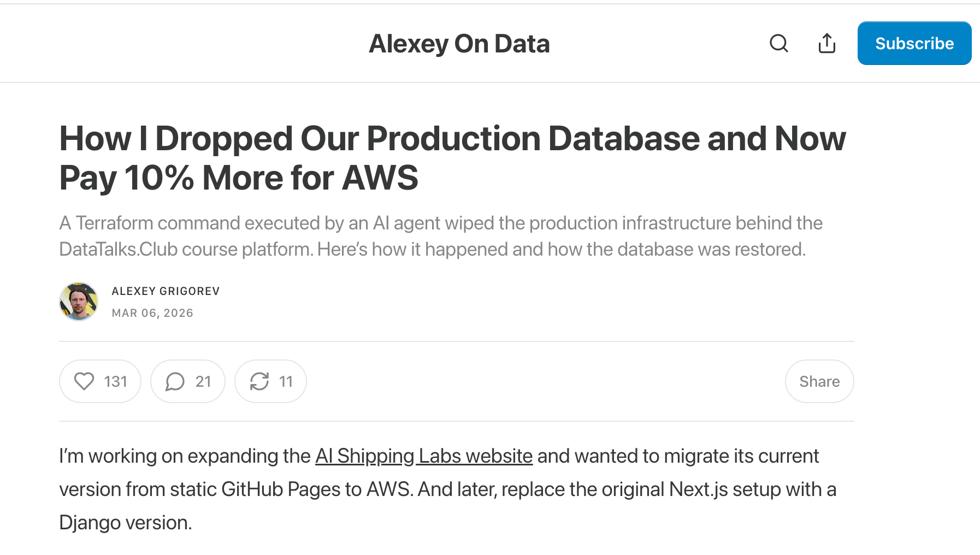This screenshot has height=555, width=980.
Task: Click the 131 likes count
Action: tap(115, 381)
